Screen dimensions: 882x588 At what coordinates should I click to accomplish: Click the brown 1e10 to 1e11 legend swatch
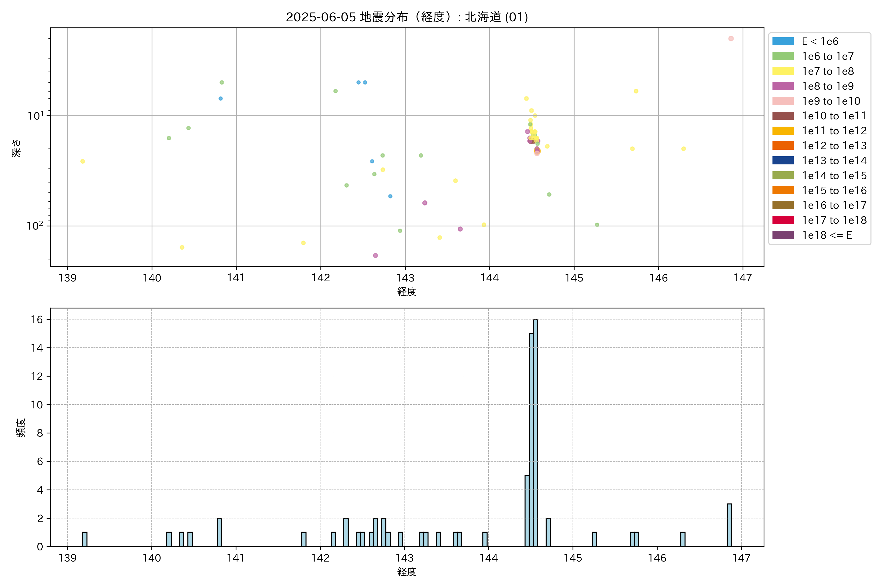pos(783,116)
